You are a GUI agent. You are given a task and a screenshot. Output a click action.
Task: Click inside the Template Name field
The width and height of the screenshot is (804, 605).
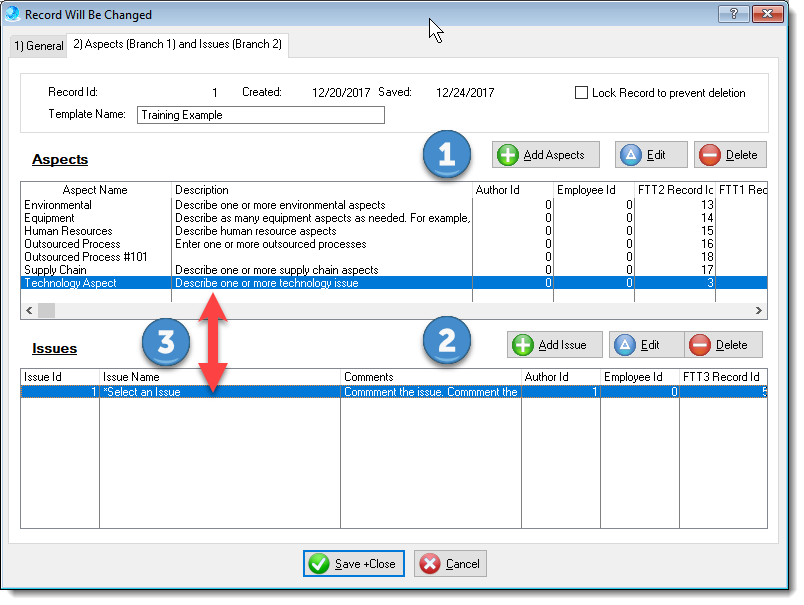(x=260, y=115)
